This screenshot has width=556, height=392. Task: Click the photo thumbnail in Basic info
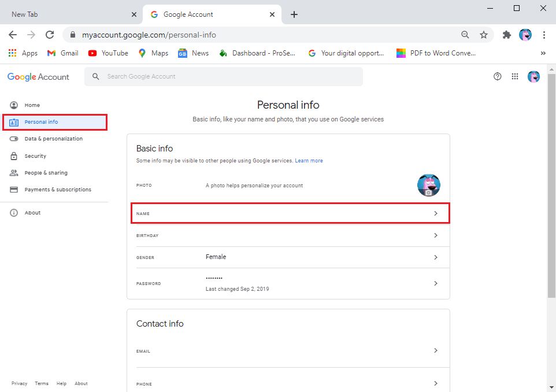[428, 185]
